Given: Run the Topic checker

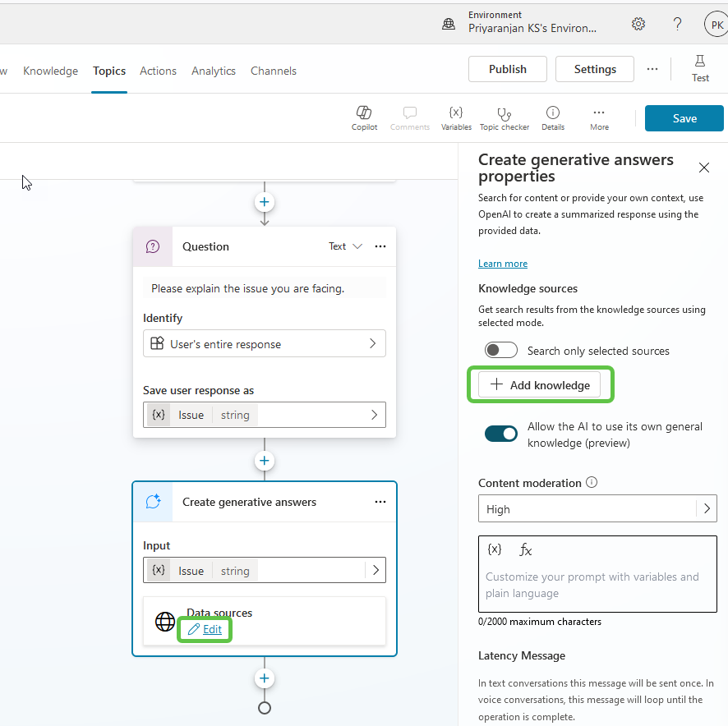Looking at the screenshot, I should click(504, 117).
